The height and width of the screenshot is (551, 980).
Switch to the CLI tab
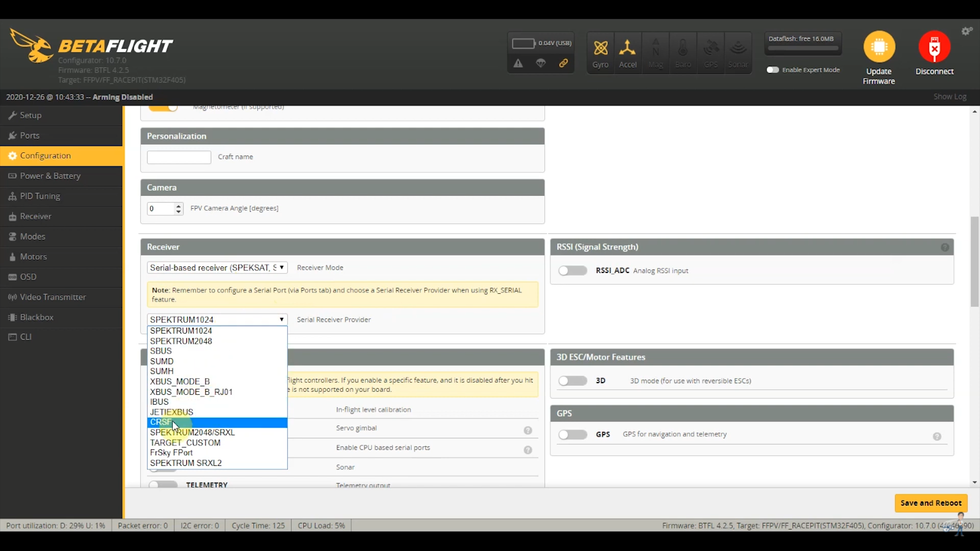[x=25, y=336]
